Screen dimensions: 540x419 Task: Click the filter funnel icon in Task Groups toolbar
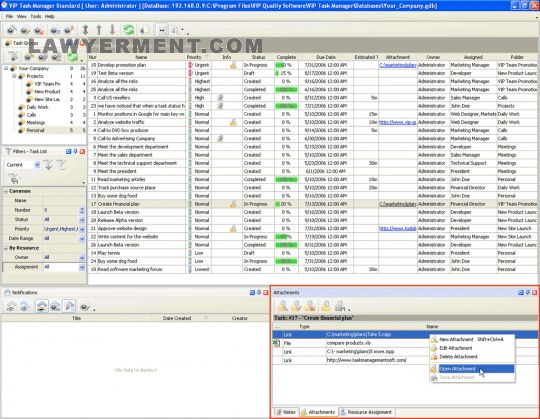point(13,57)
